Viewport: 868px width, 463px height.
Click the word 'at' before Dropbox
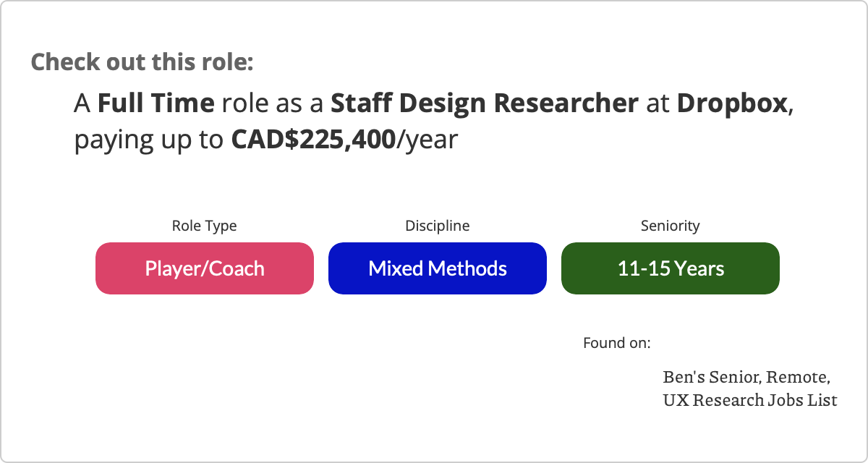658,104
